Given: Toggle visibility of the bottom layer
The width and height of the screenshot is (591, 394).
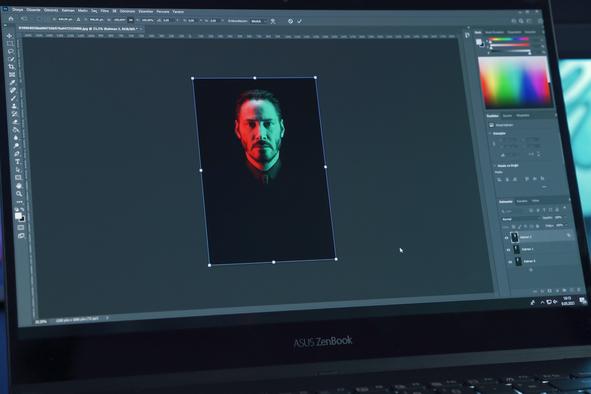Looking at the screenshot, I should click(510, 261).
